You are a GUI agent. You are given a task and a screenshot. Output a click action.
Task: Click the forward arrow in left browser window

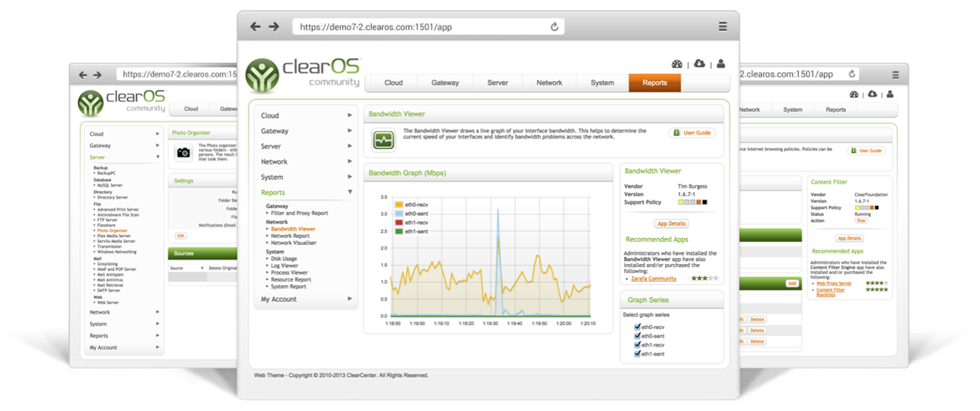[x=97, y=75]
